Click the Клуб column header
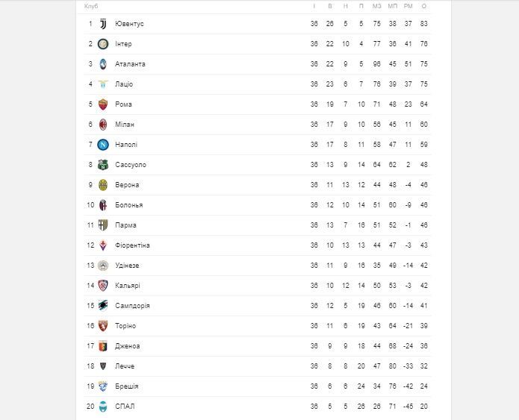Screen dimensions: 519x420 (x=91, y=6)
